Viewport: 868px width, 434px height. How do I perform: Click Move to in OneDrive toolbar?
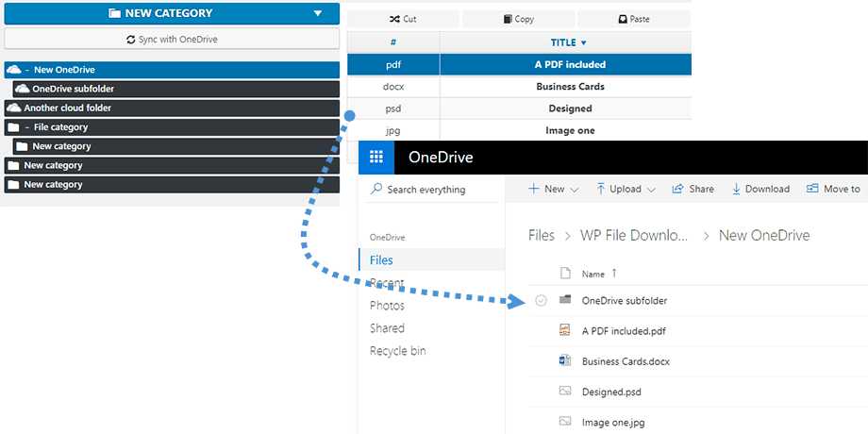tap(833, 189)
